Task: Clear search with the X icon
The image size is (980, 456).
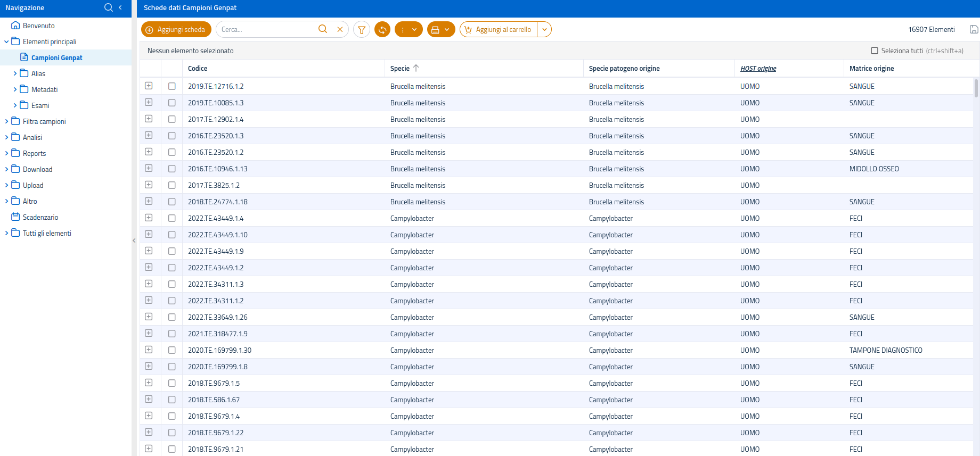Action: tap(340, 30)
